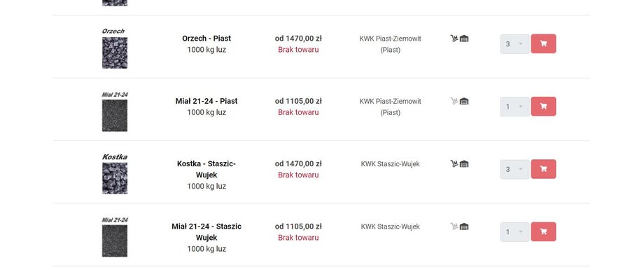644x270 pixels.
Task: Open quantity dropdown for Orzech - Piast
Action: [x=514, y=43]
